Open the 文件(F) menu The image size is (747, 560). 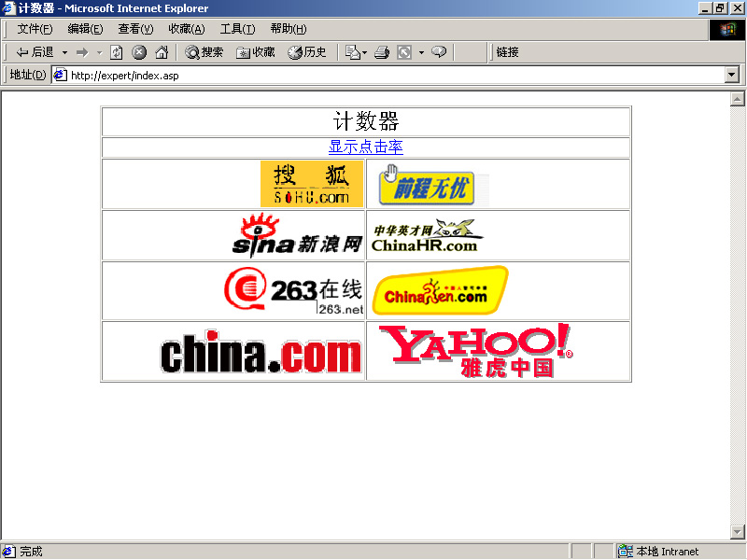coord(35,29)
